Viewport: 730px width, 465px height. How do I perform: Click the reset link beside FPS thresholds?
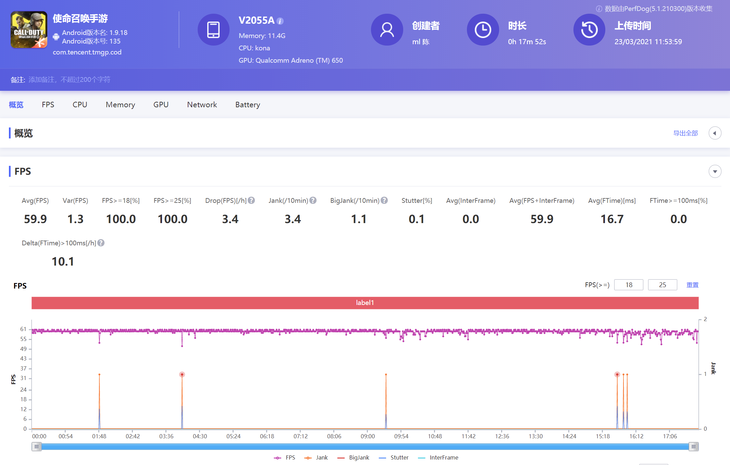pyautogui.click(x=692, y=285)
